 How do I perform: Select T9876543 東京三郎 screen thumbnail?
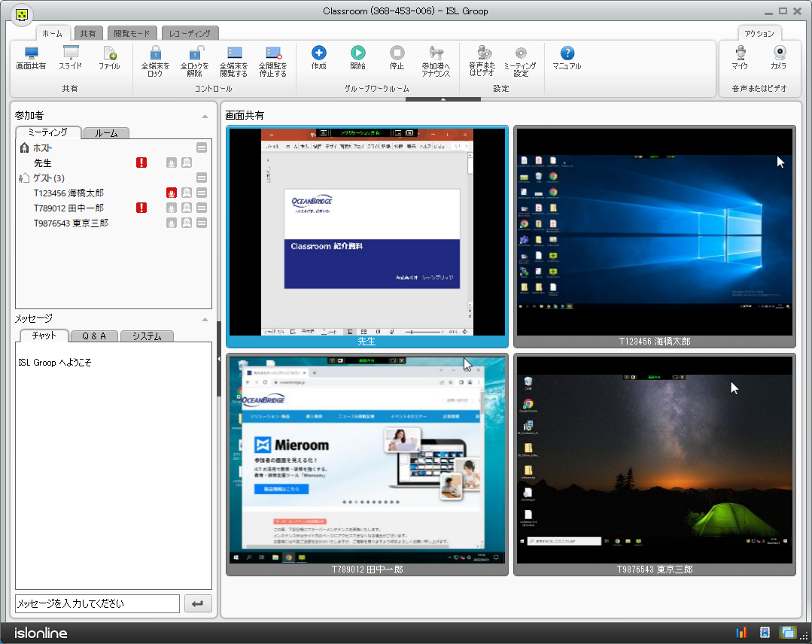tap(654, 459)
